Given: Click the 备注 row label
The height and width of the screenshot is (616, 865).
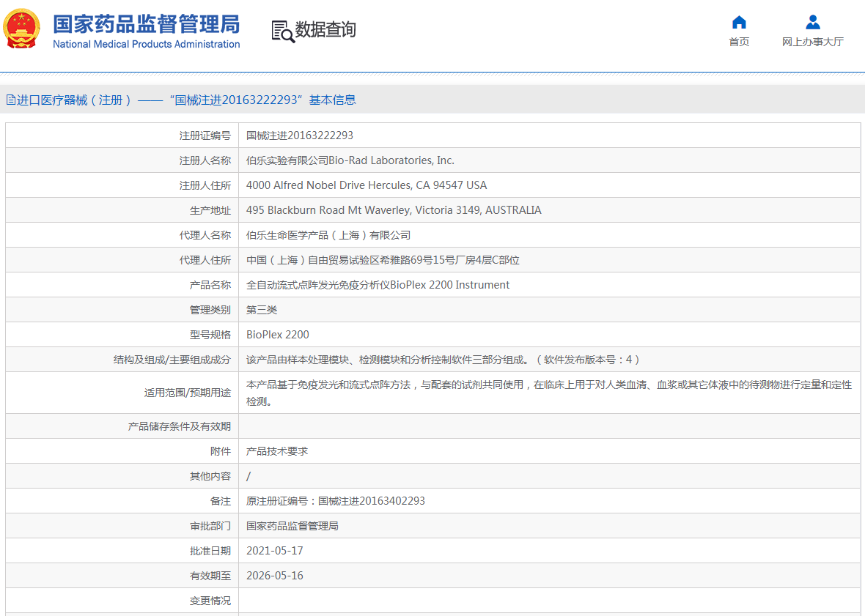Looking at the screenshot, I should point(221,501).
